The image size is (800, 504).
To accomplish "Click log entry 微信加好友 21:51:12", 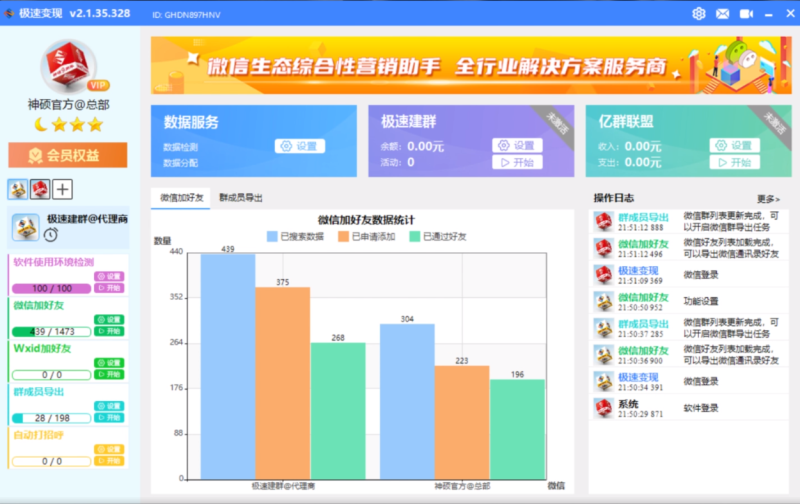I will [689, 248].
